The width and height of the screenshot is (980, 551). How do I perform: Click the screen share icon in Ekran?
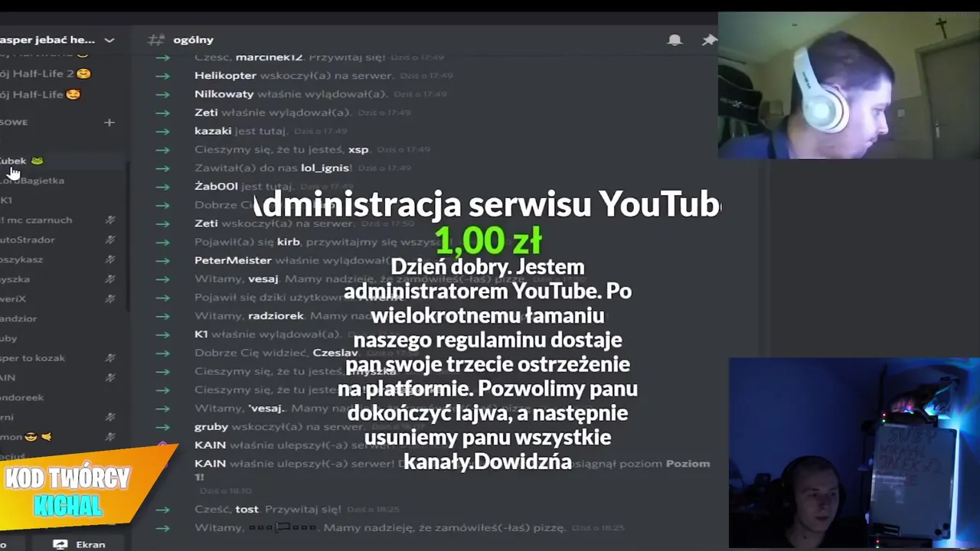tap(60, 544)
